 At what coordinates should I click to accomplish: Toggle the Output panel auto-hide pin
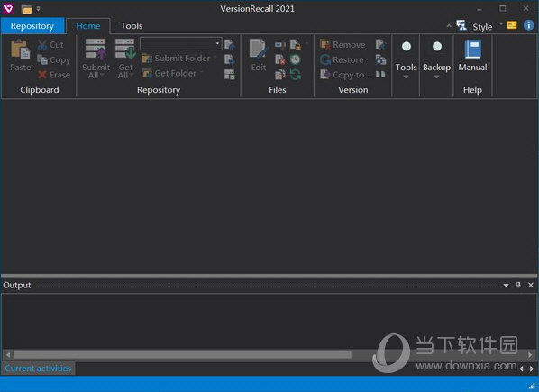tap(518, 285)
